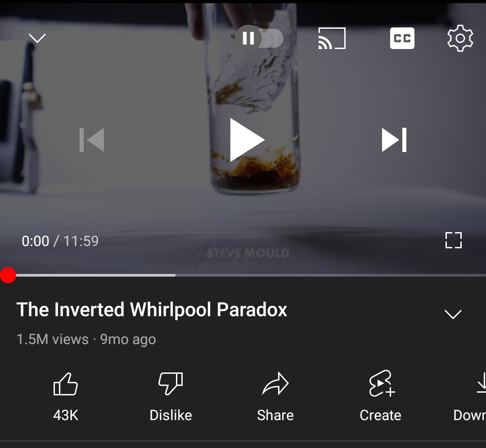Play the video
The image size is (486, 448).
[x=247, y=140]
